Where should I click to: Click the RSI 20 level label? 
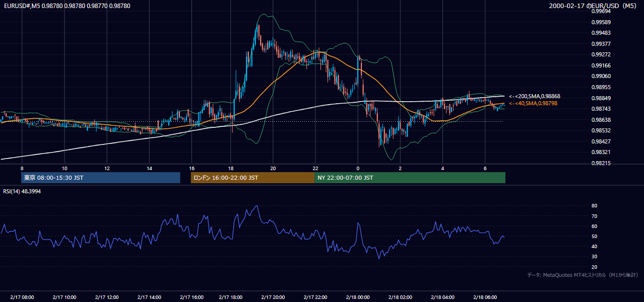coord(594,267)
